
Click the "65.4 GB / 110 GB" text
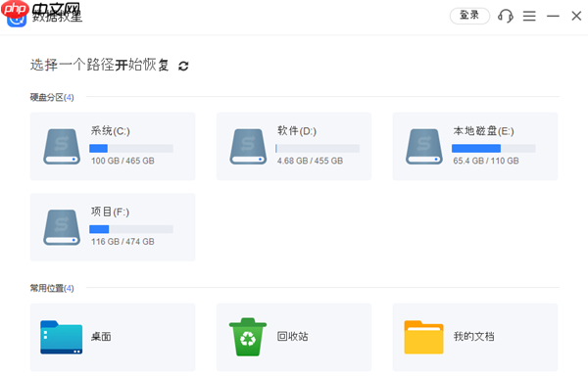click(486, 161)
